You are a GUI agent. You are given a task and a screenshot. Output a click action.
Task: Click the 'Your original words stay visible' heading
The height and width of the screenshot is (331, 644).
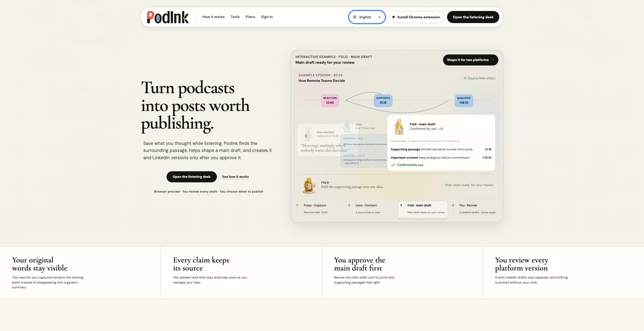(39, 264)
